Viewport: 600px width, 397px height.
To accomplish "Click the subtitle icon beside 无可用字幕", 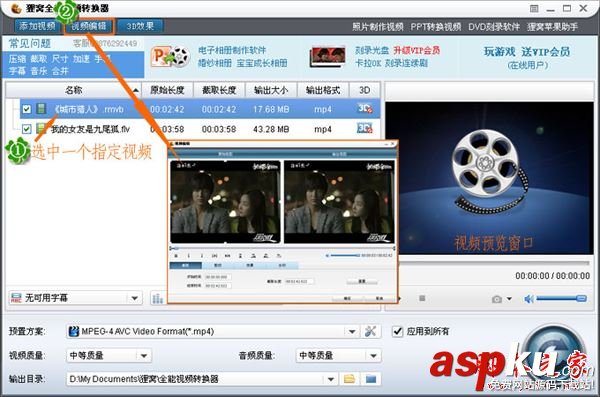I will pos(16,298).
